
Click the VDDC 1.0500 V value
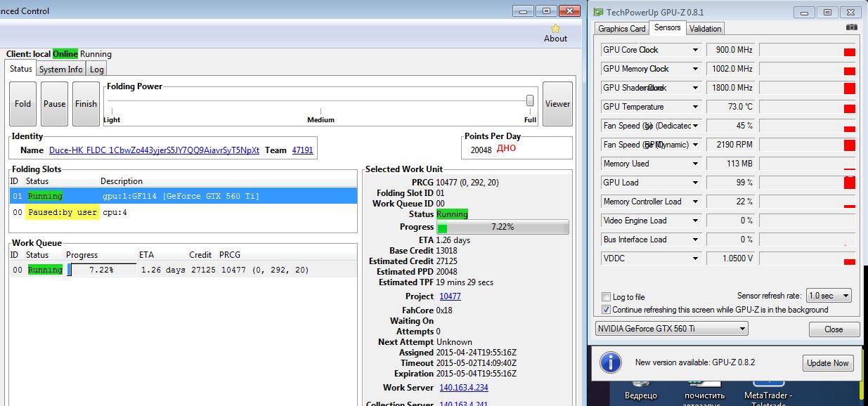[x=730, y=258]
